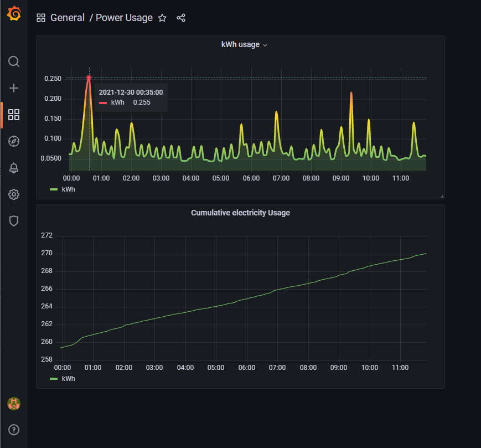Image resolution: width=481 pixels, height=448 pixels.
Task: Click the 00:00 x-axis label in usage chart
Action: click(x=71, y=178)
